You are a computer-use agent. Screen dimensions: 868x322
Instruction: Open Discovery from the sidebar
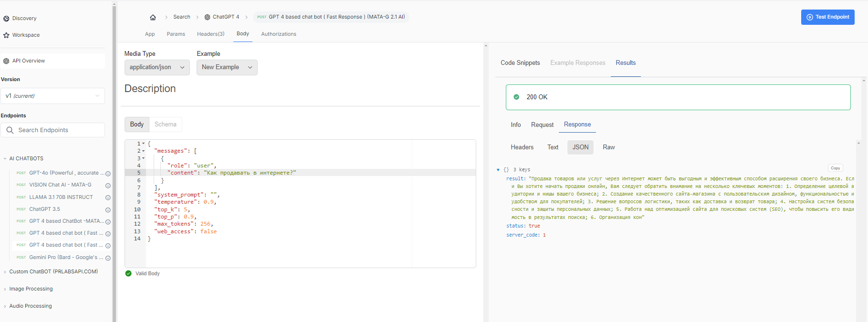[x=24, y=19]
